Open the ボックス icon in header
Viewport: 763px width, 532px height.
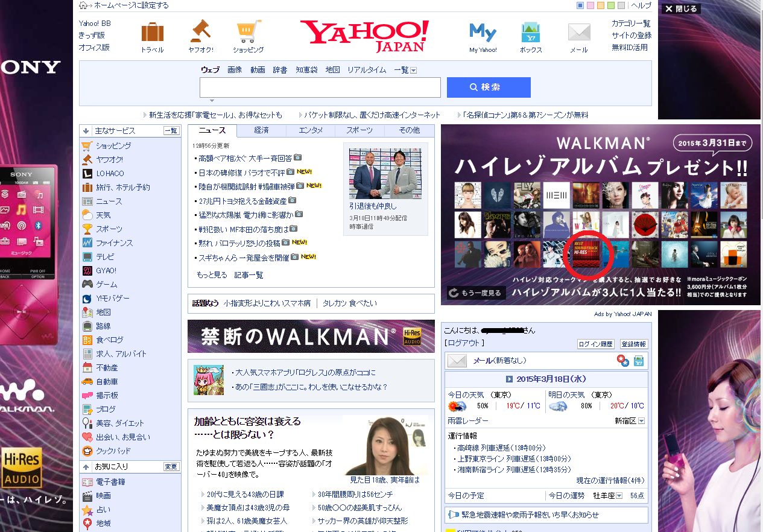[531, 32]
